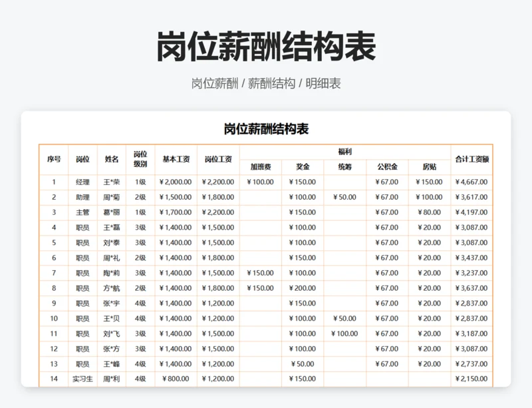Select the 基本工资 column header
Viewport: 532px width, 408px height.
[176, 159]
